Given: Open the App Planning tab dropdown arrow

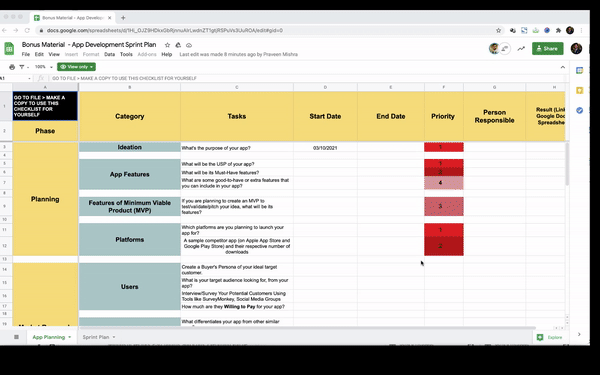Looking at the screenshot, I should point(70,337).
